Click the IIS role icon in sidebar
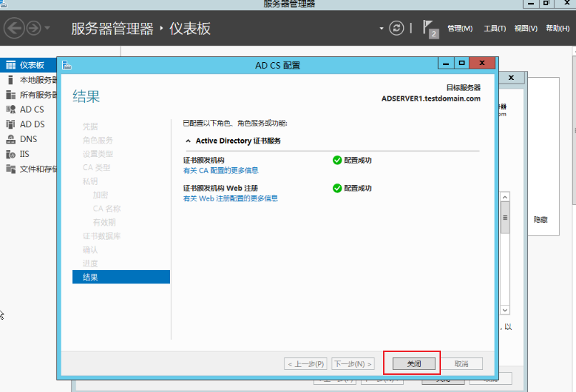This screenshot has height=392, width=576. point(11,154)
